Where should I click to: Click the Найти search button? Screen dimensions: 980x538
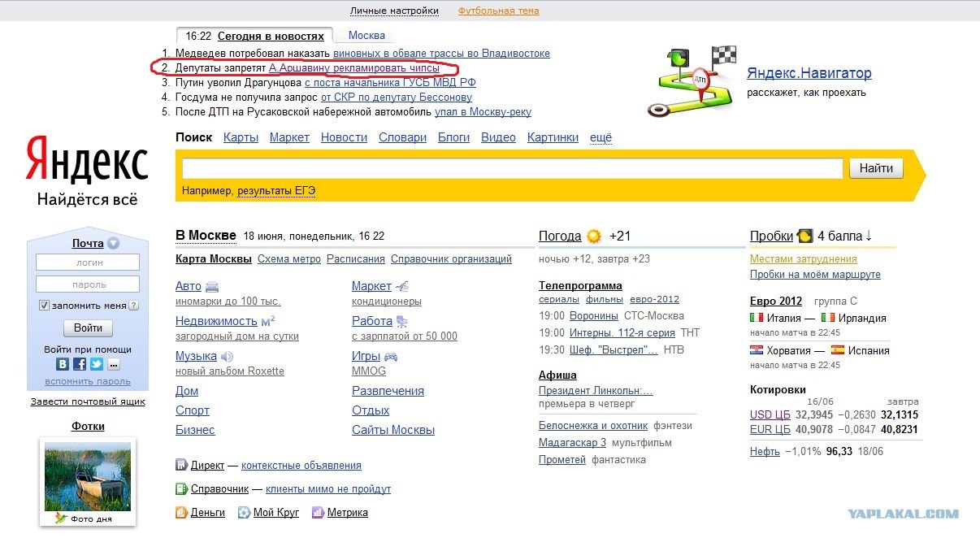point(876,168)
